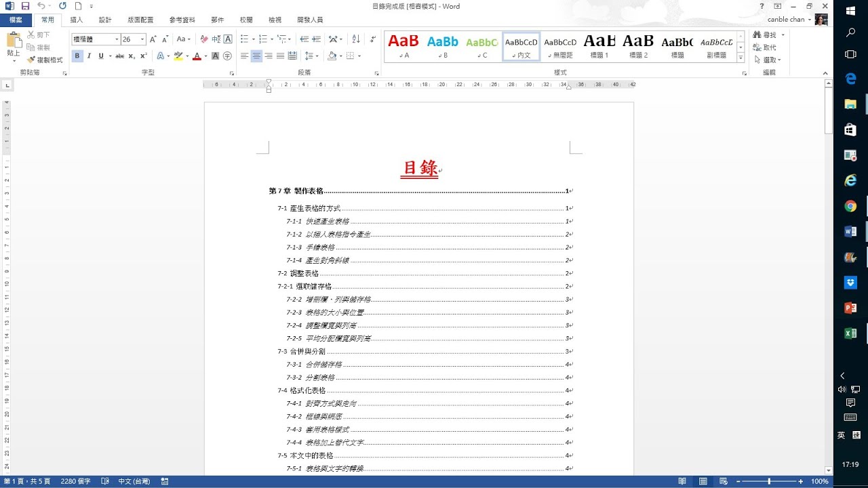This screenshot has height=488, width=868.
Task: Click the 取代 (Replace) command
Action: point(765,47)
